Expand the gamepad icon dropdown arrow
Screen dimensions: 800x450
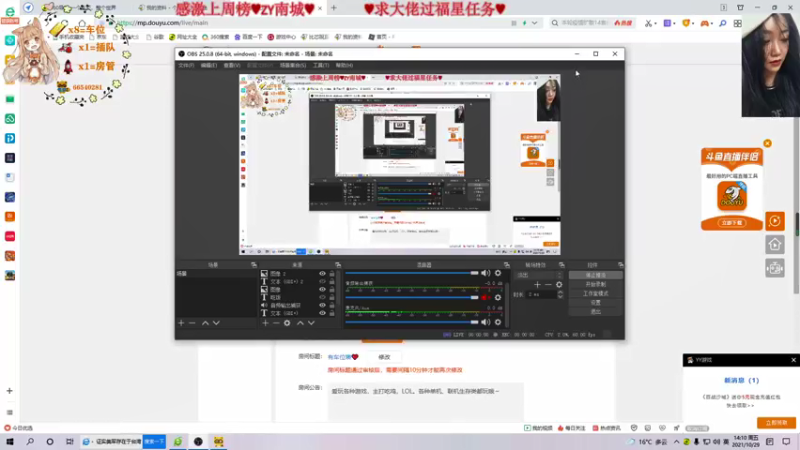pos(712,23)
